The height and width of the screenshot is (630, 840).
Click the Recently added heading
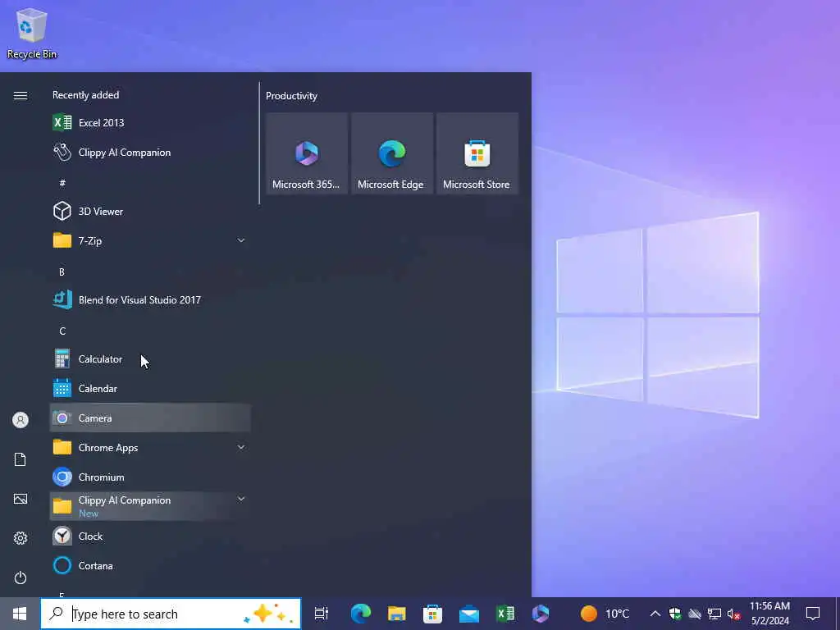(85, 95)
